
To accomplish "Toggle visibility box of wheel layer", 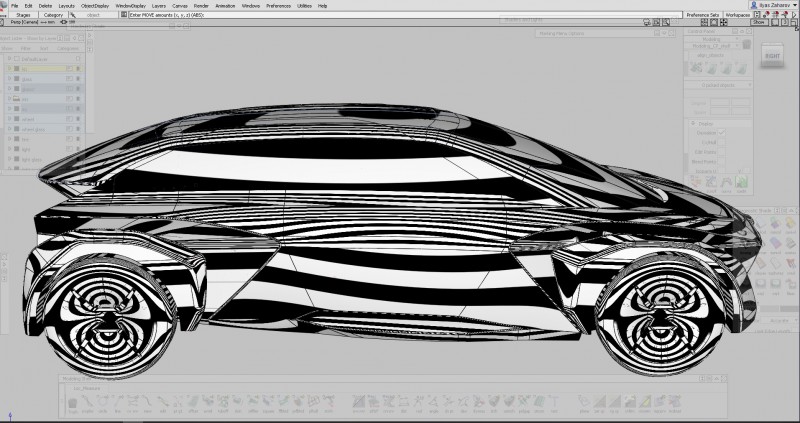I will [69, 119].
